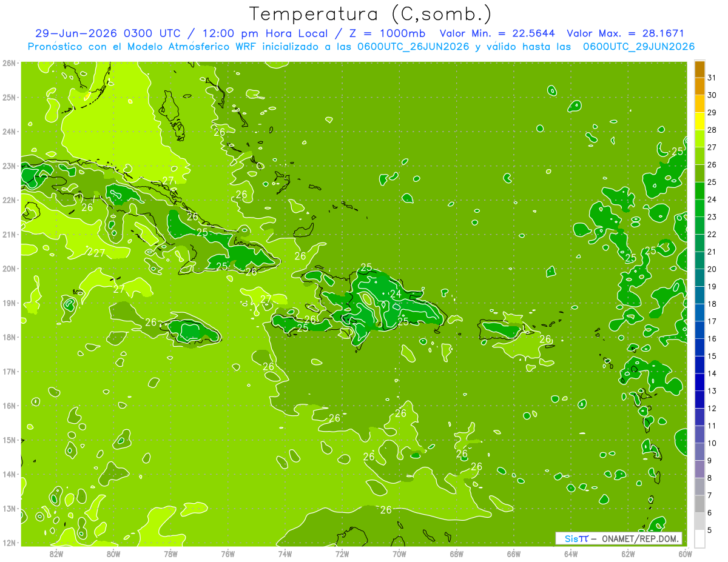Click the '24' contour label over Hispaniola

396,294
